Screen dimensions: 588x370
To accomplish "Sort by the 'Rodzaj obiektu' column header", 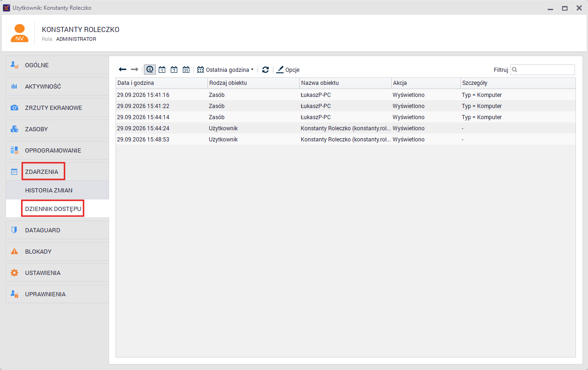I will pyautogui.click(x=253, y=83).
